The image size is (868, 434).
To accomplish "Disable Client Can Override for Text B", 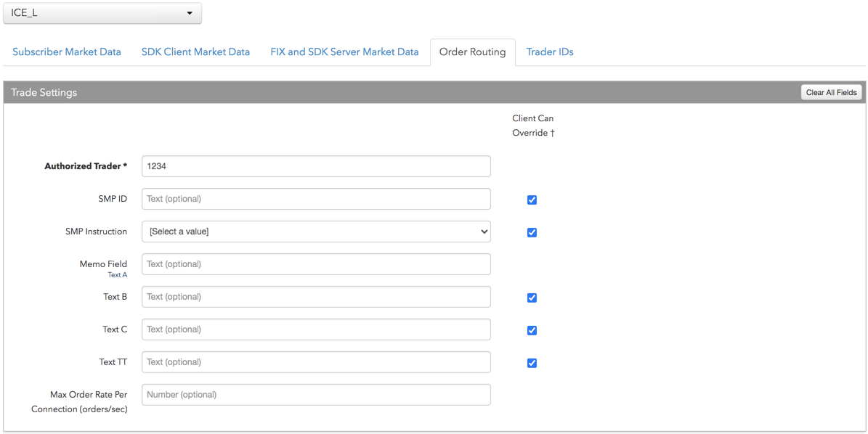I will (x=532, y=298).
